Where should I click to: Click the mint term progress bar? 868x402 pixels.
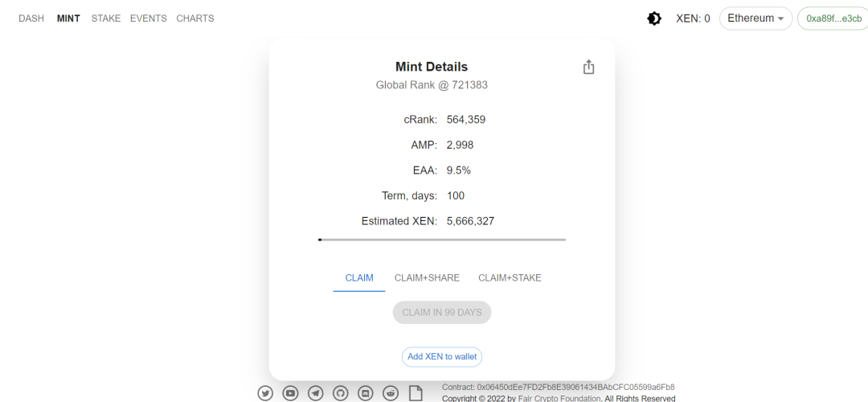click(442, 240)
